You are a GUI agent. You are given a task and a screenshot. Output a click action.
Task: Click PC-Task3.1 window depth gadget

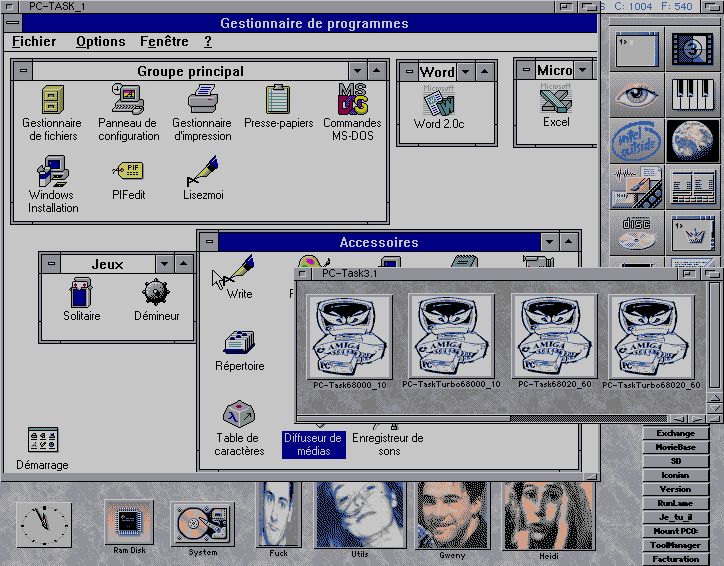pos(714,274)
